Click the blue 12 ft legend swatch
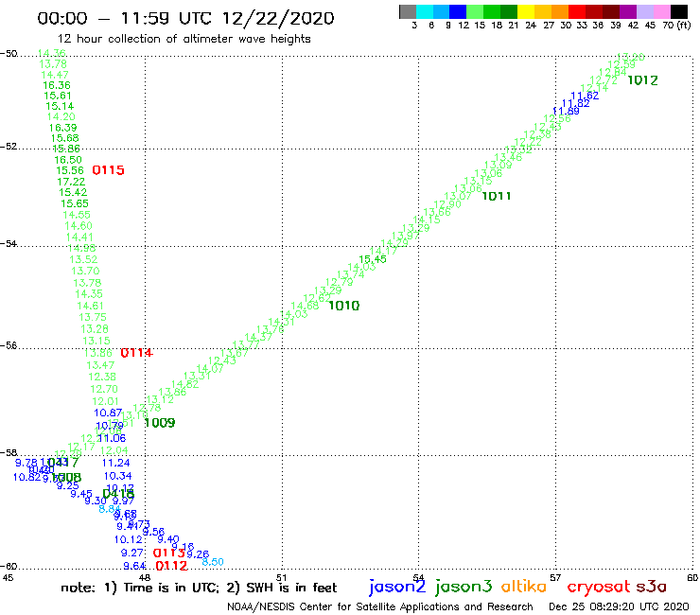 458,11
